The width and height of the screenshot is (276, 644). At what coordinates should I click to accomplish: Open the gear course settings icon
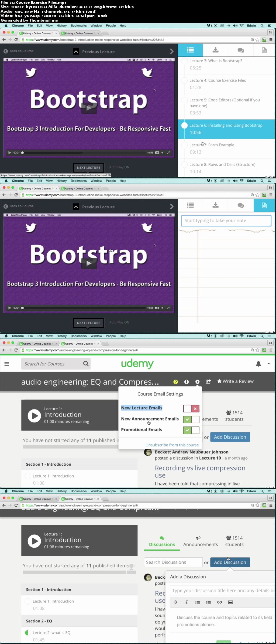pyautogui.click(x=197, y=382)
